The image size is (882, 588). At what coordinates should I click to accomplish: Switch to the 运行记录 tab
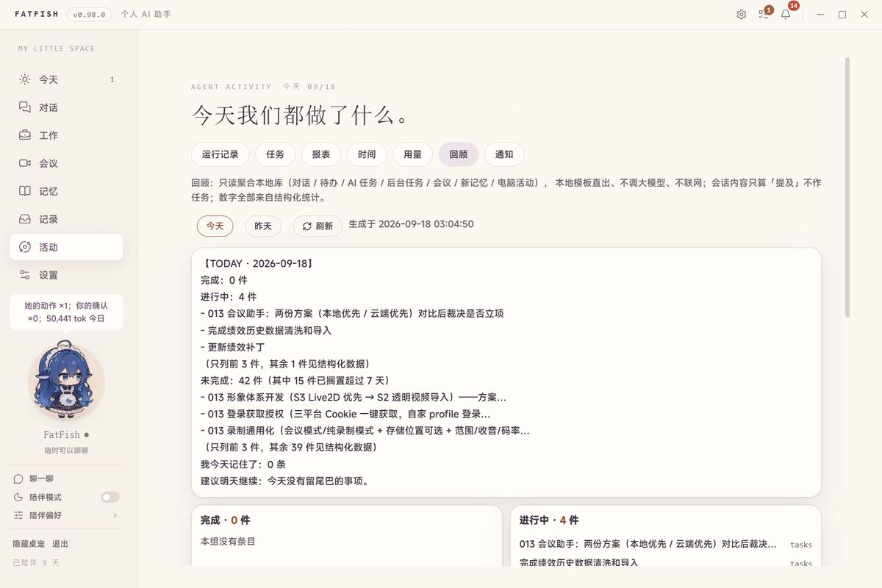(x=220, y=154)
